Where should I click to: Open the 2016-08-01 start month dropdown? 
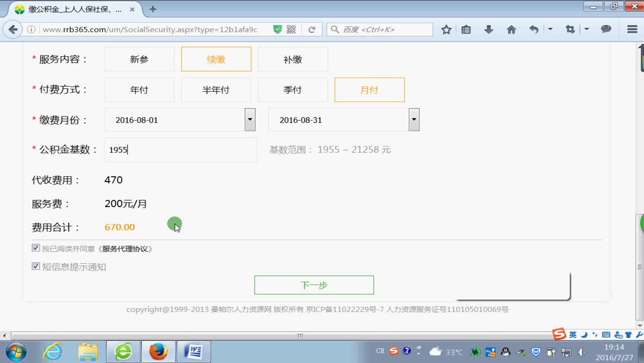pos(249,119)
